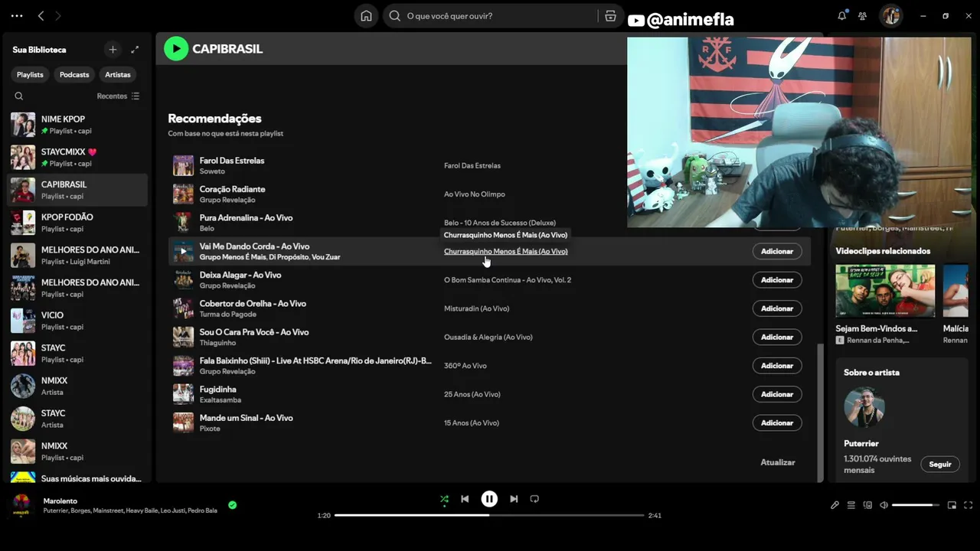Open the friends activity icon
The height and width of the screenshot is (551, 980).
coord(863,15)
